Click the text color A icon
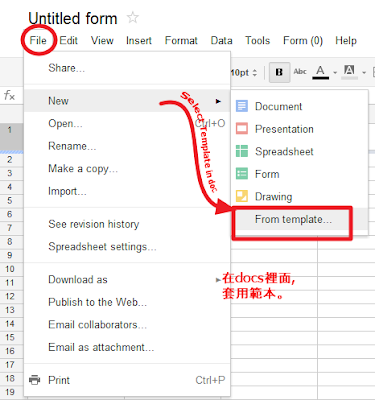The height and width of the screenshot is (400, 375). (x=320, y=72)
